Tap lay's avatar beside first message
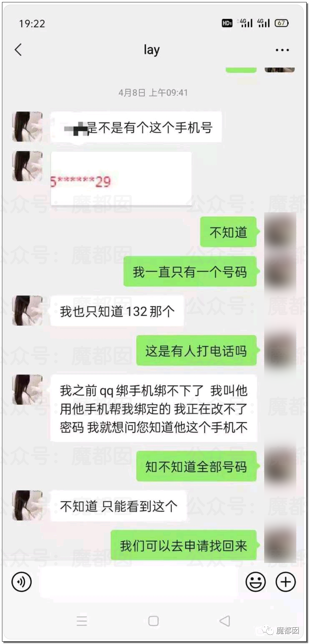 click(27, 127)
